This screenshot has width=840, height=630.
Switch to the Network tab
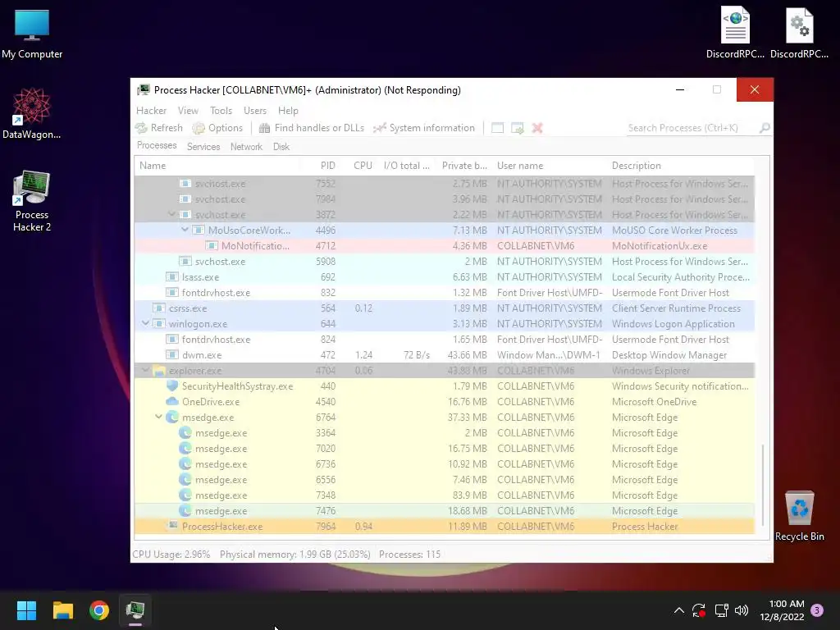tap(246, 147)
